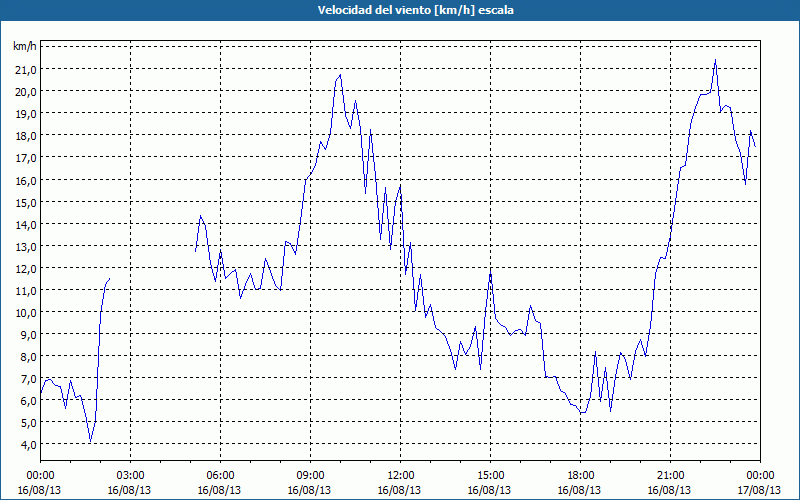Screen dimensions: 800x500
Task: Click the "06:00" time label
Action: coord(220,476)
